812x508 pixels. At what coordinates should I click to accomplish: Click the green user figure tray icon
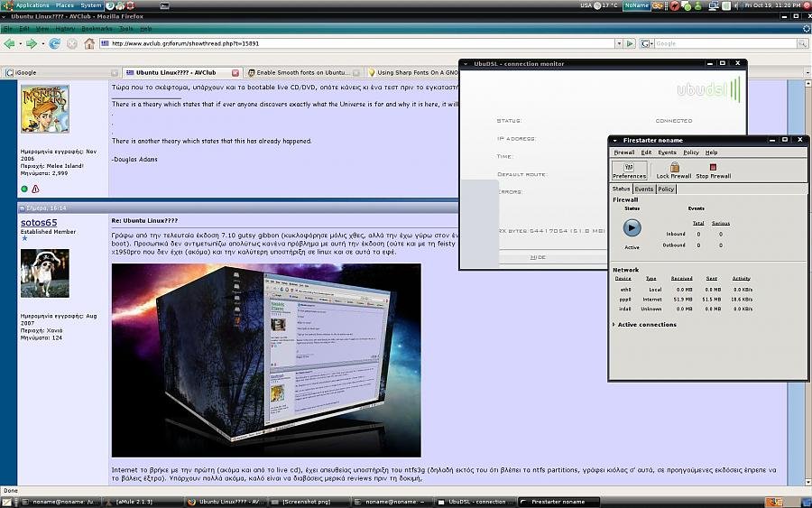697,5
